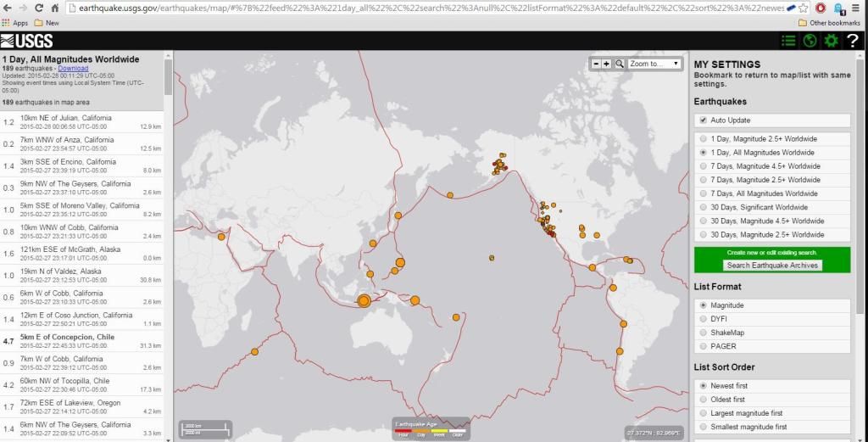Click the globe map view icon
Screen dimensions: 868x442
click(x=810, y=41)
